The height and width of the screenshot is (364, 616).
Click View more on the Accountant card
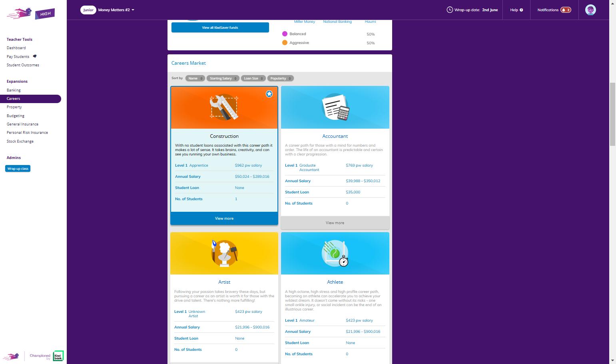pos(335,223)
